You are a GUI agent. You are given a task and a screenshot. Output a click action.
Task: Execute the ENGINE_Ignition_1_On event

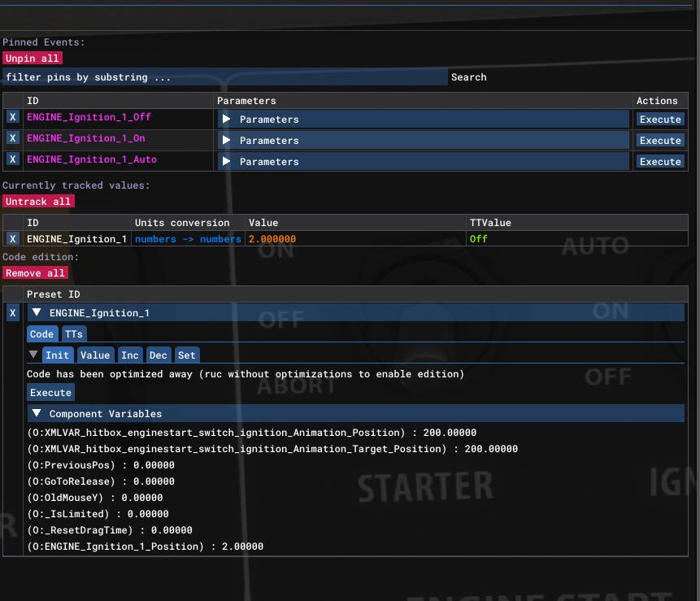click(x=659, y=141)
